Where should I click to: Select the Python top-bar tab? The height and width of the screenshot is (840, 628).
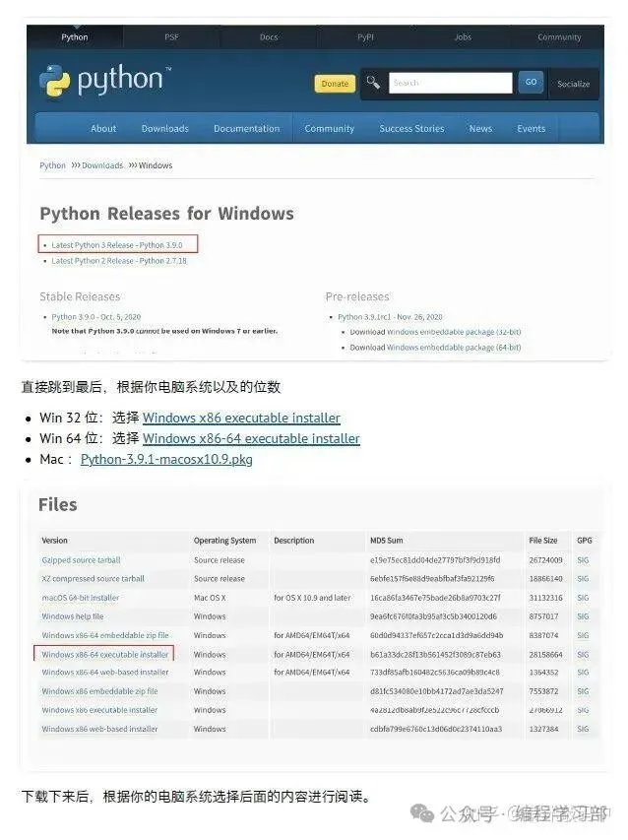tap(75, 37)
